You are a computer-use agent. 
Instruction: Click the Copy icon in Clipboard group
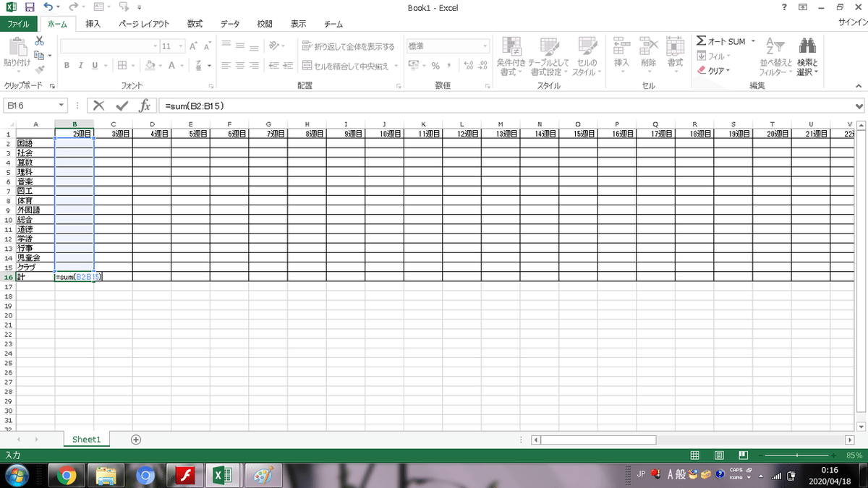click(40, 55)
